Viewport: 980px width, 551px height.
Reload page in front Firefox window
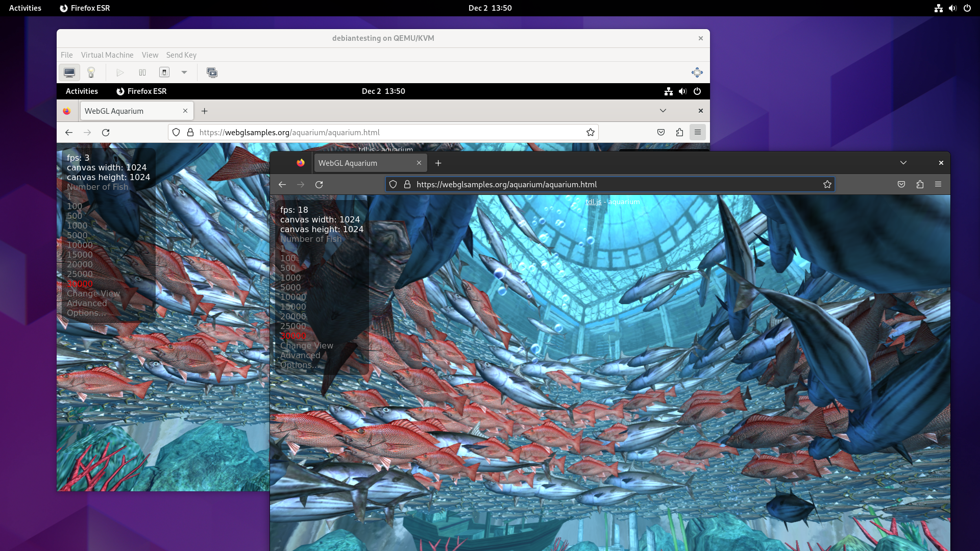pyautogui.click(x=319, y=185)
